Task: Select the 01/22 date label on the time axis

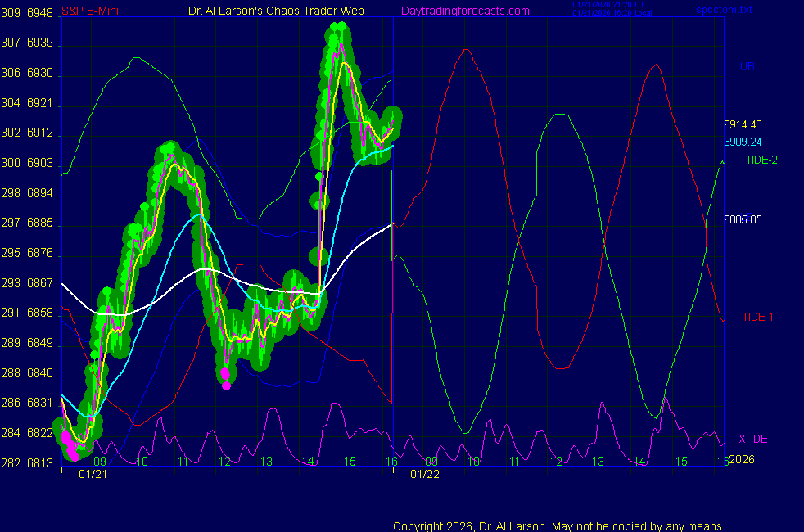Action: coord(425,474)
